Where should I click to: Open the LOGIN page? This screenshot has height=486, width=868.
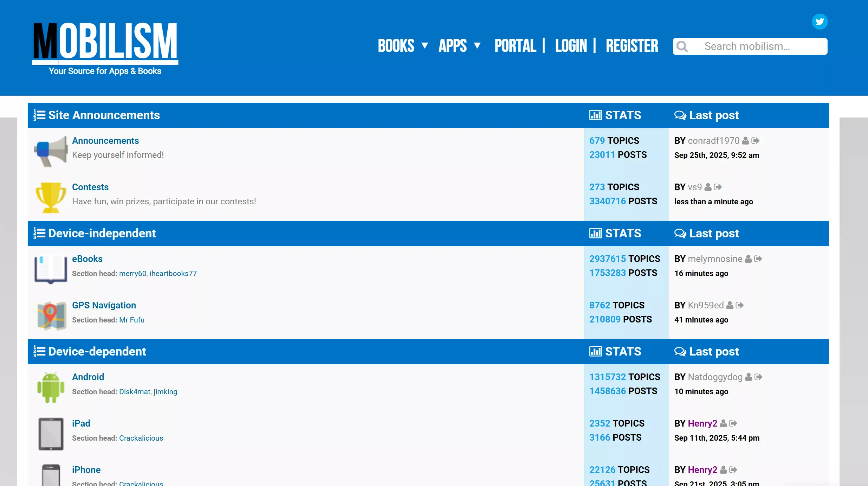[x=571, y=46]
